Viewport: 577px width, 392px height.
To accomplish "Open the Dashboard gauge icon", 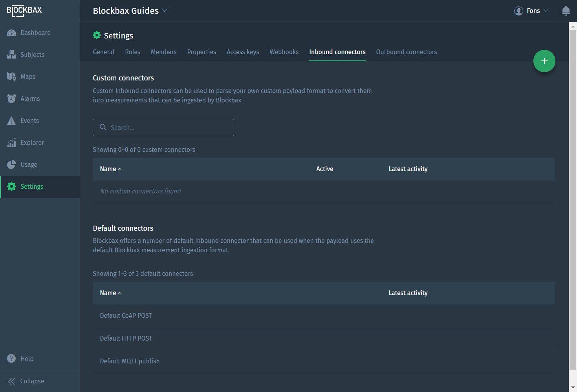I will [11, 33].
